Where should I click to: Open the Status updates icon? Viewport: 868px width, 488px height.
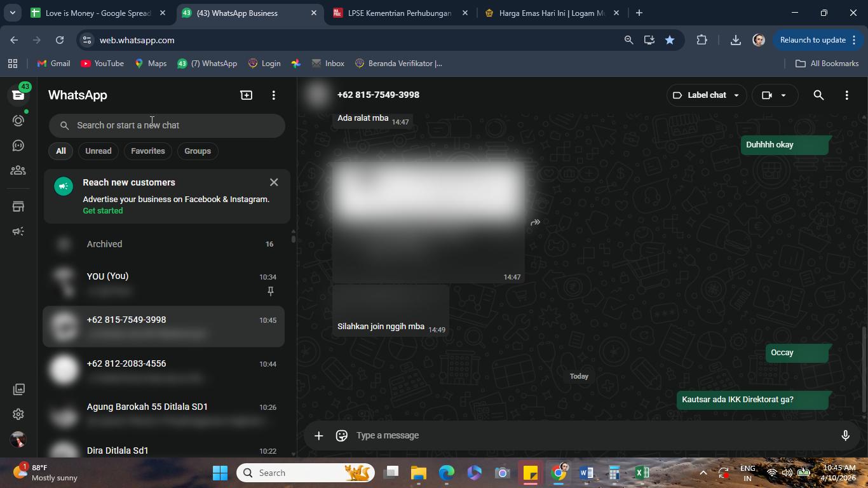click(18, 120)
